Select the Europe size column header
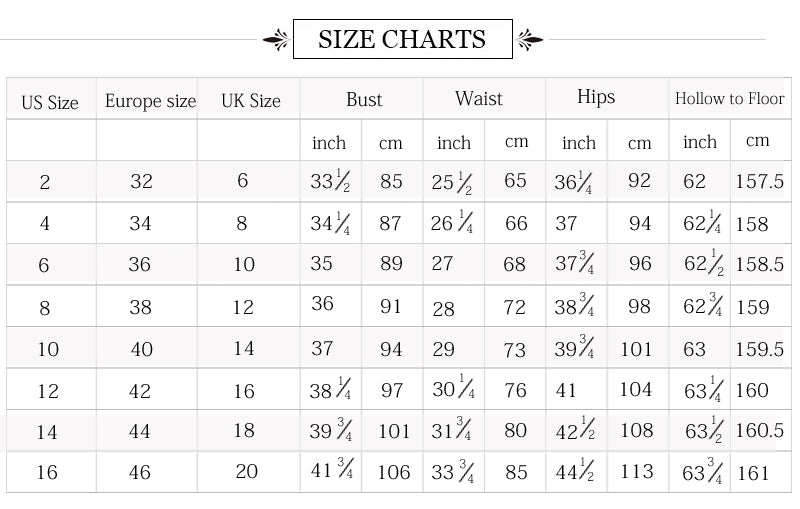 pos(150,101)
